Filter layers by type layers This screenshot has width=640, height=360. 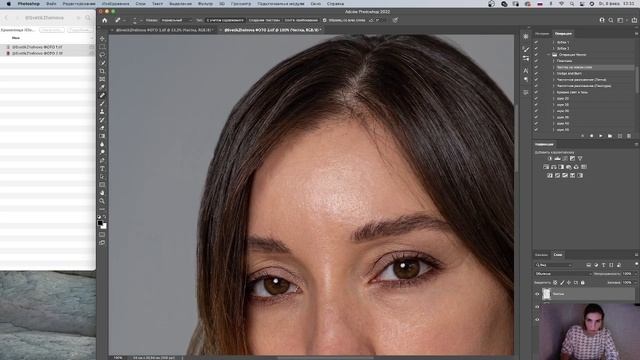click(x=604, y=265)
